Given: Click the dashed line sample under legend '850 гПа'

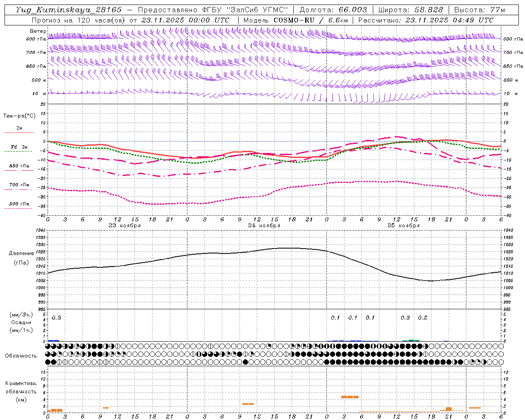Looking at the screenshot, I should coord(18,170).
